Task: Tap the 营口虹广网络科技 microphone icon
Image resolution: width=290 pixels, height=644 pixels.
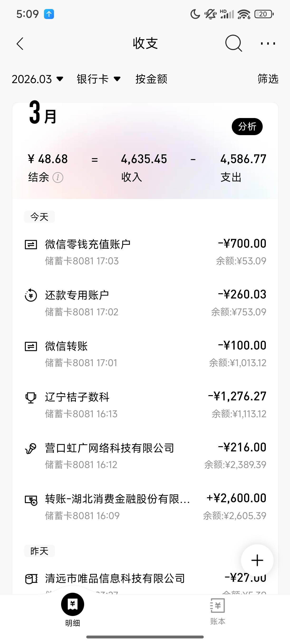Action: click(31, 448)
